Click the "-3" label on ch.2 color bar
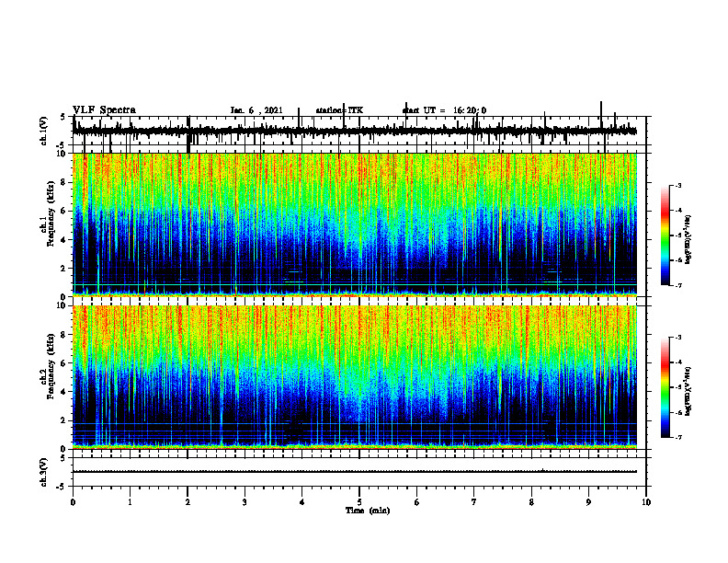Screen dimensions: 728x563 point(678,338)
